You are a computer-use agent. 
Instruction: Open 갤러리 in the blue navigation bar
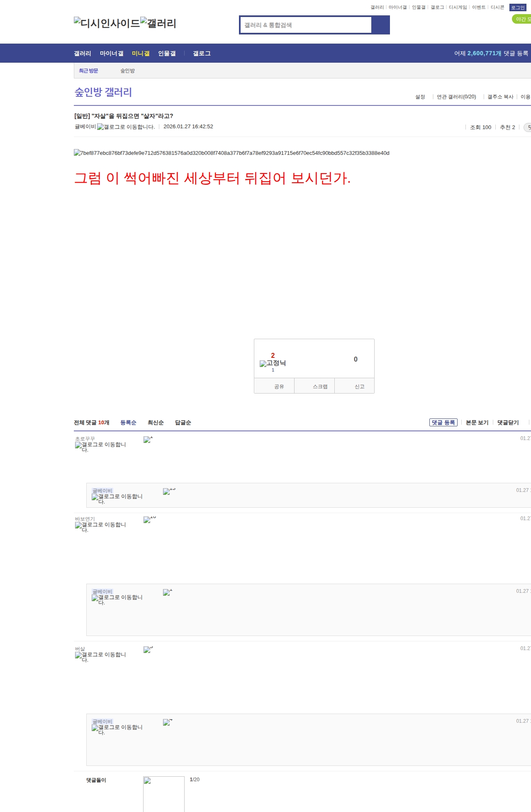tap(83, 54)
